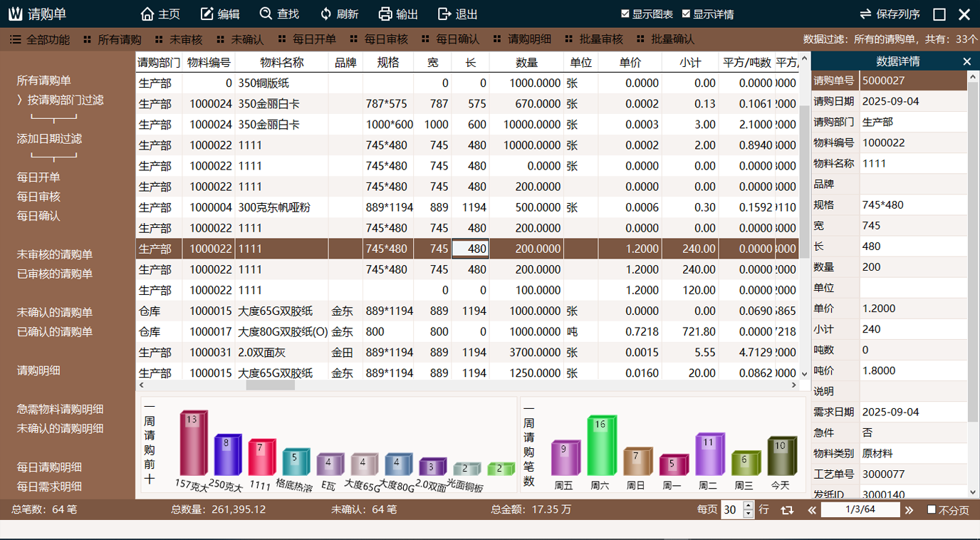Click 已审核的请购单 in the sidebar
Screen dimensions: 980x540
(55, 274)
